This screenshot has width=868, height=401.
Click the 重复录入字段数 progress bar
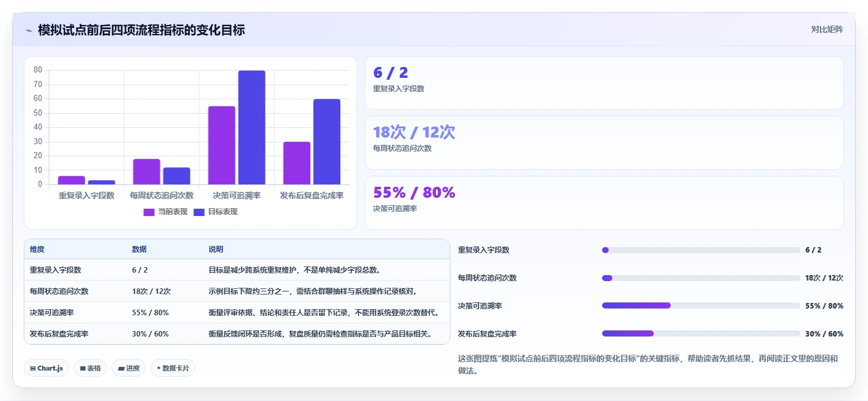click(x=701, y=250)
